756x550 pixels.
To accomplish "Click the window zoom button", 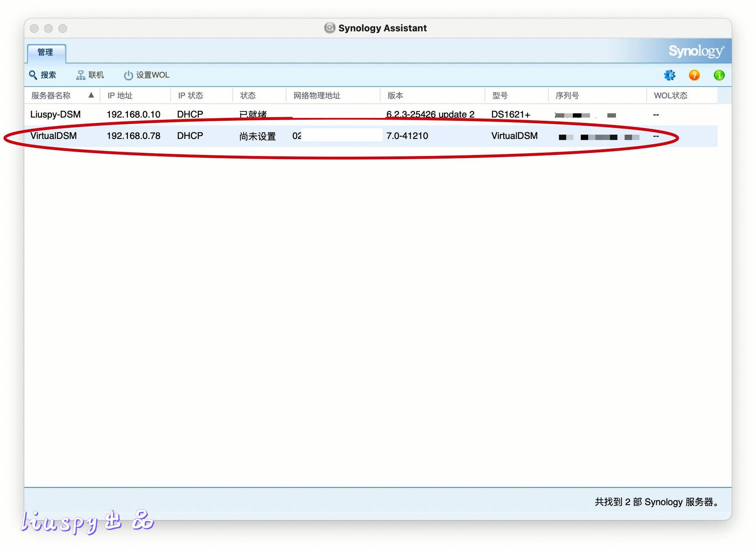I will click(63, 28).
